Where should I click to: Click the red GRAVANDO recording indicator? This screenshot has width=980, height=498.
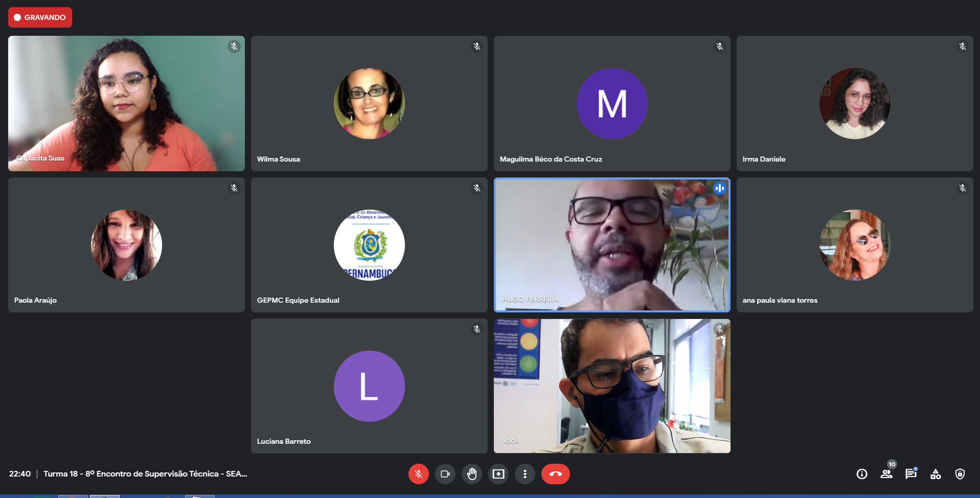[x=40, y=17]
